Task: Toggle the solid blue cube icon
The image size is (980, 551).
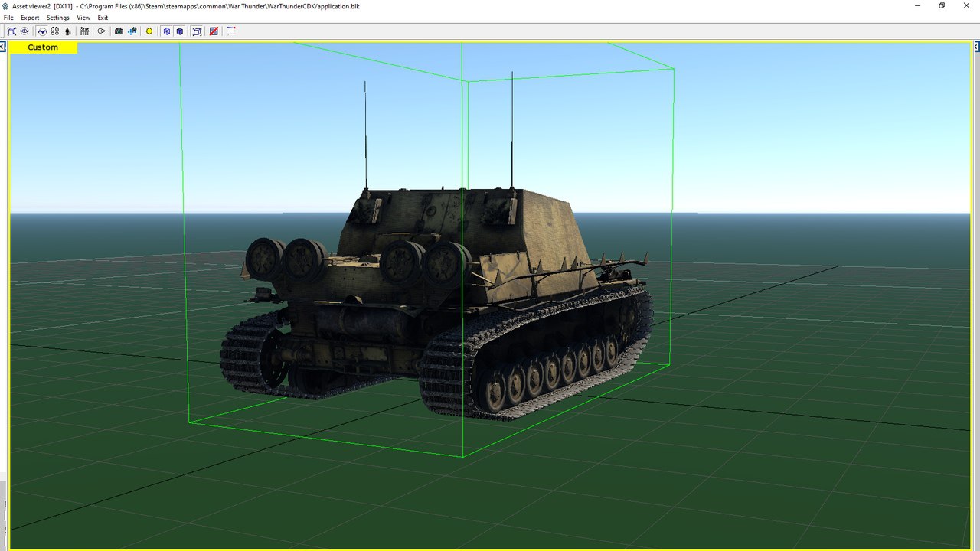Action: pyautogui.click(x=180, y=31)
